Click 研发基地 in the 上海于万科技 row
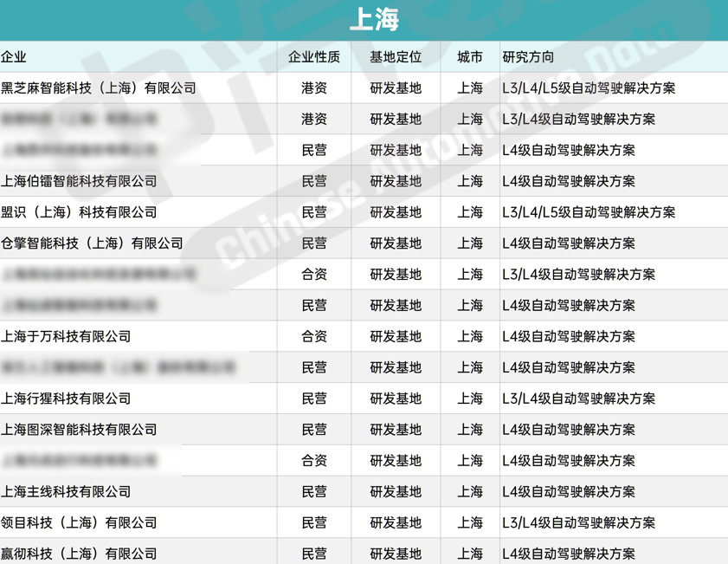The image size is (728, 564). tap(396, 336)
